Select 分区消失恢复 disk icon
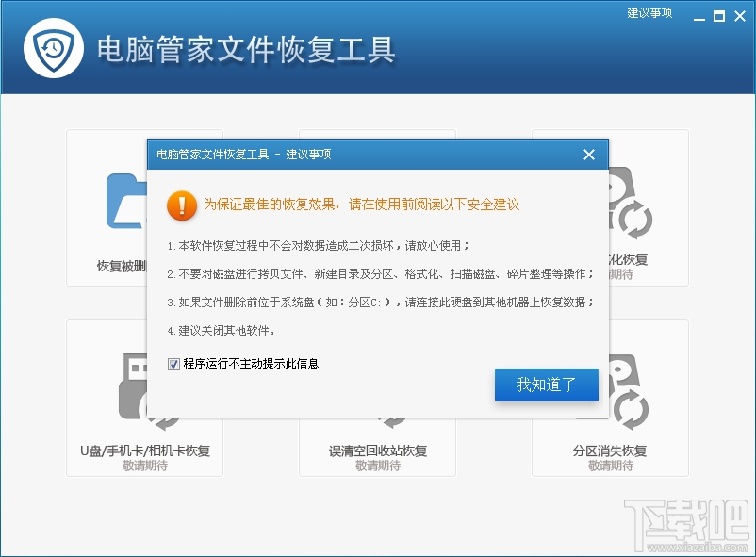756x557 pixels. coord(630,393)
